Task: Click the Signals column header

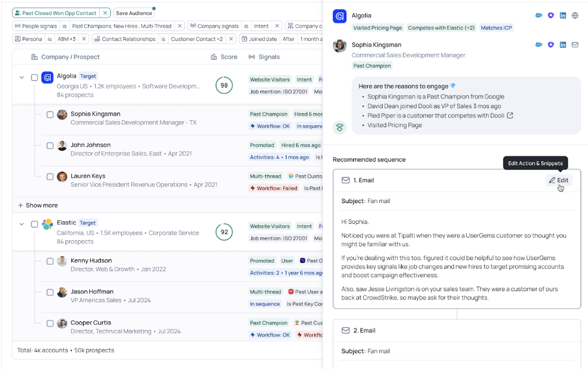Action: click(264, 57)
